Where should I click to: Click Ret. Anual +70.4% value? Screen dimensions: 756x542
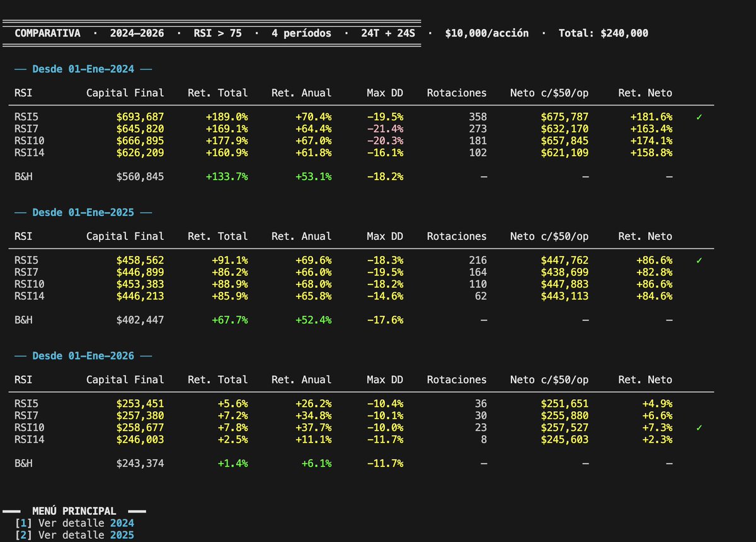314,117
